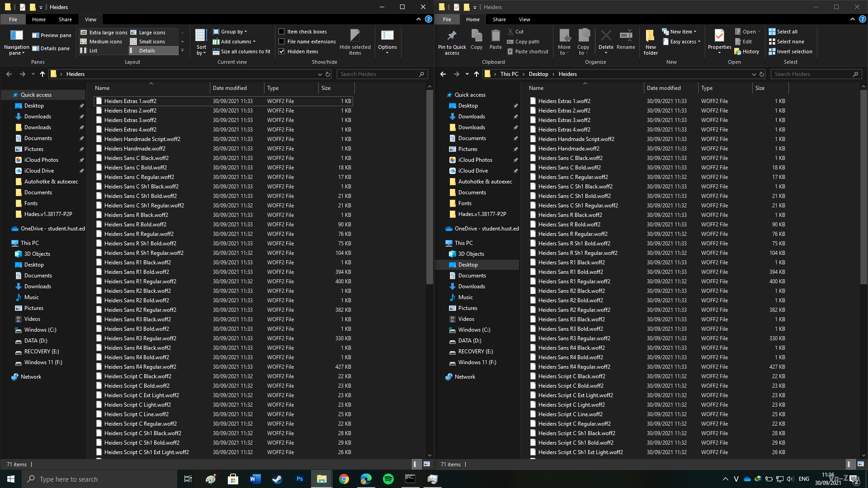Image resolution: width=868 pixels, height=488 pixels.
Task: Open File menu in right window
Action: point(447,19)
